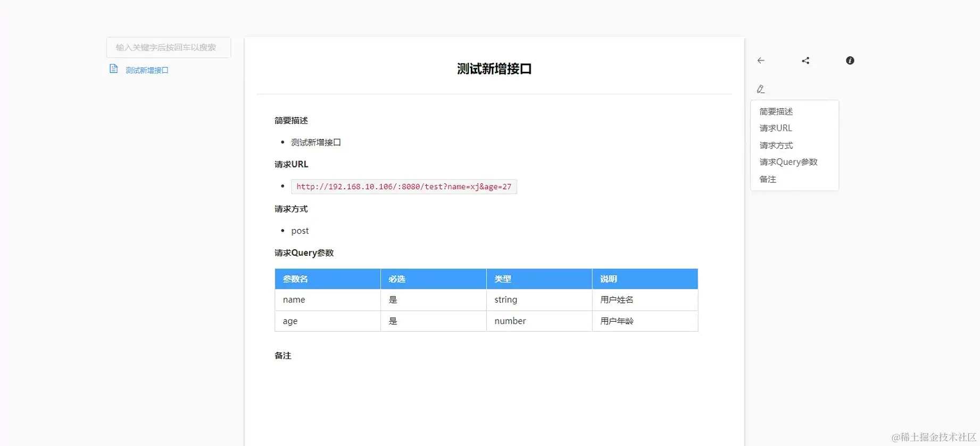Click the 必选 table column header
The height and width of the screenshot is (446, 980).
(x=434, y=279)
